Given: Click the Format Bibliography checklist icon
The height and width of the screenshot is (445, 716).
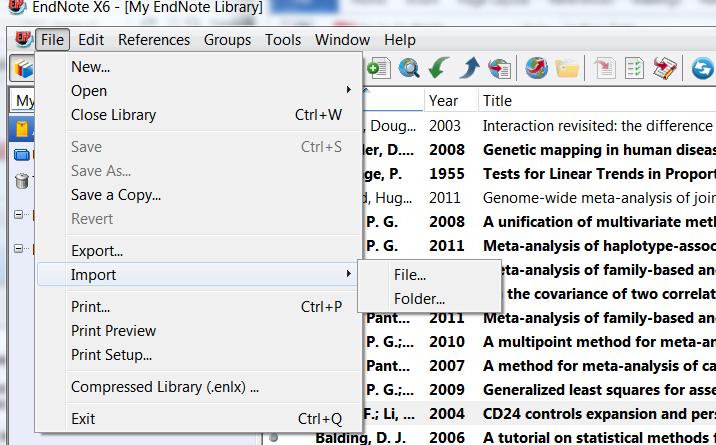Looking at the screenshot, I should coord(634,69).
